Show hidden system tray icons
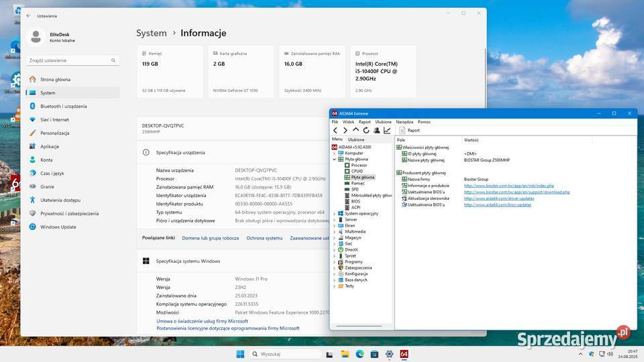Viewport: 644px width, 362px height. click(580, 354)
